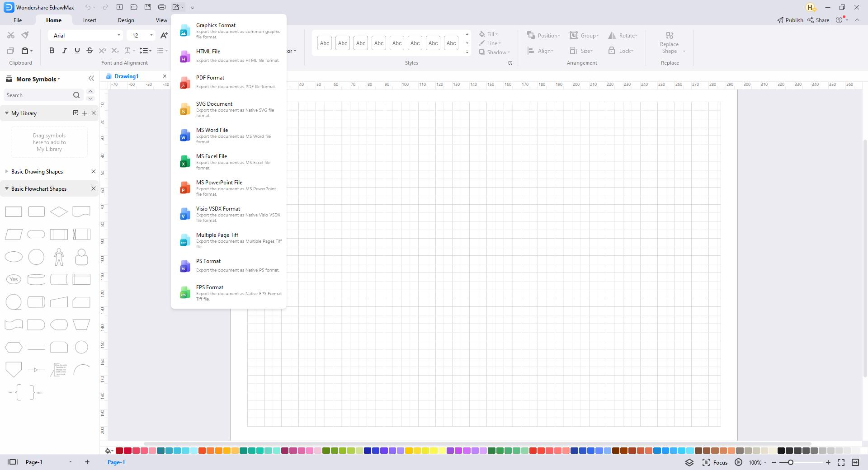
Task: Pick the first dark red color swatch
Action: (119, 451)
